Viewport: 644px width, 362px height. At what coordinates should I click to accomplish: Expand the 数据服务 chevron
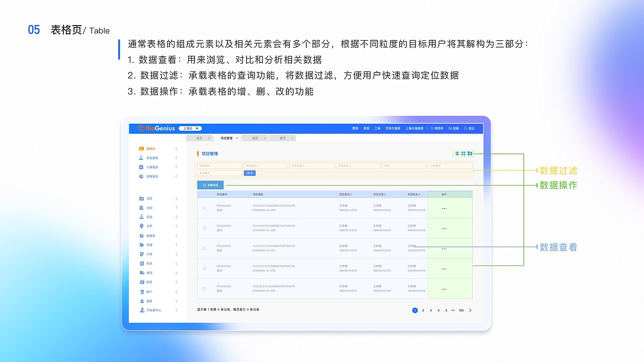pyautogui.click(x=176, y=176)
